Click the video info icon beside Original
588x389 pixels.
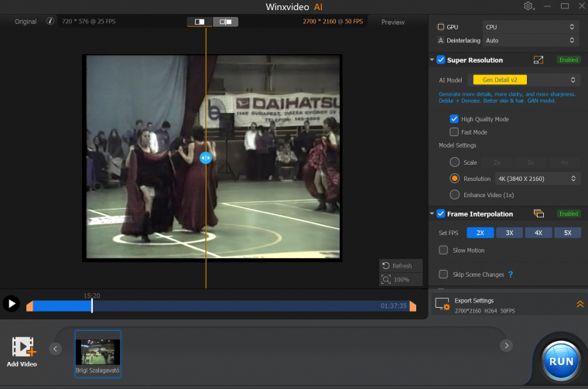(x=50, y=22)
